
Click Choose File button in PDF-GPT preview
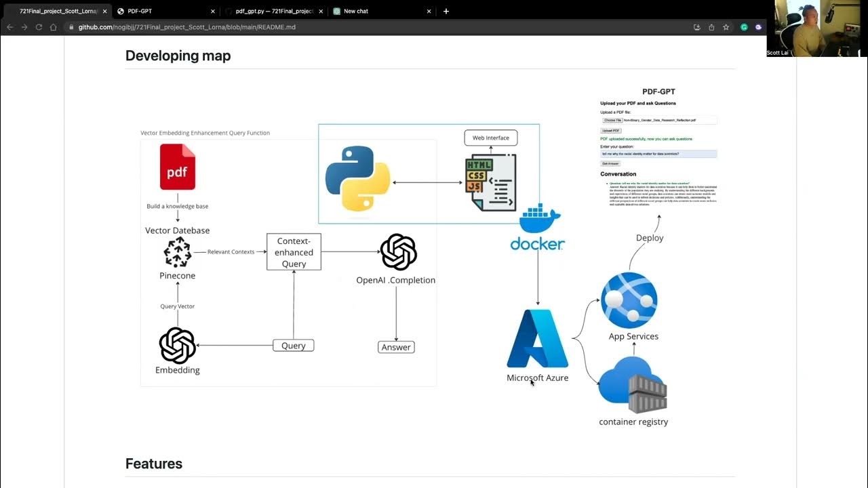click(x=612, y=120)
